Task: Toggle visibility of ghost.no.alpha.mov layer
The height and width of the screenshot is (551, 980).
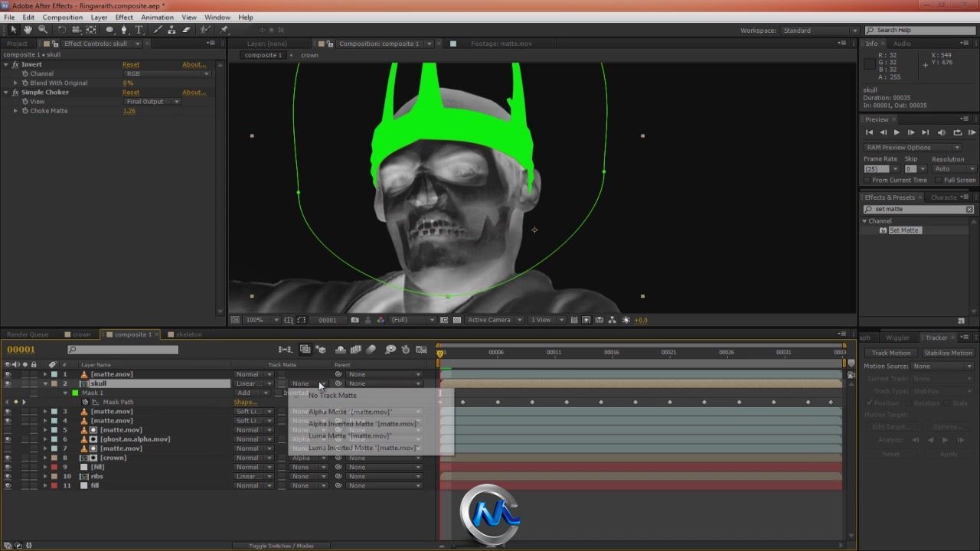Action: pyautogui.click(x=7, y=439)
